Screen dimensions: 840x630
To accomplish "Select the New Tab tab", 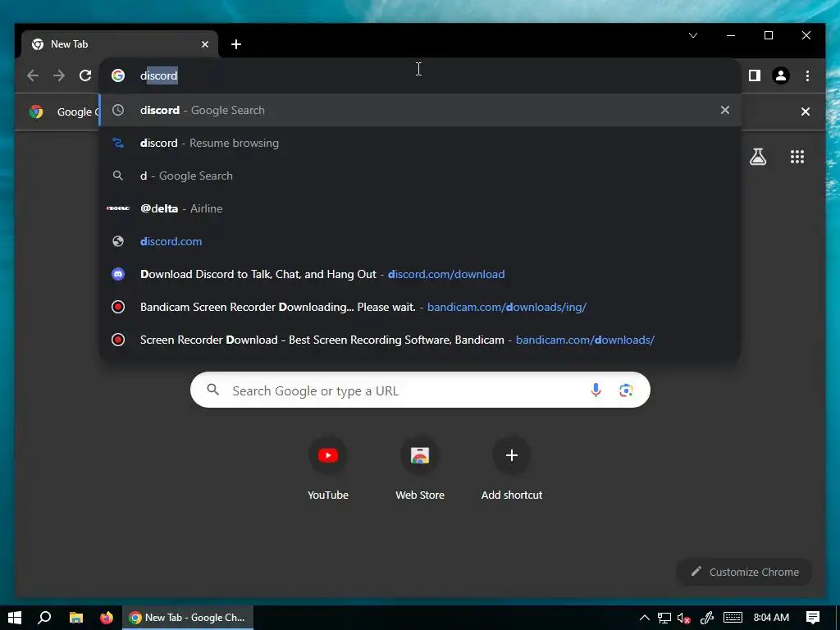I will pos(120,44).
